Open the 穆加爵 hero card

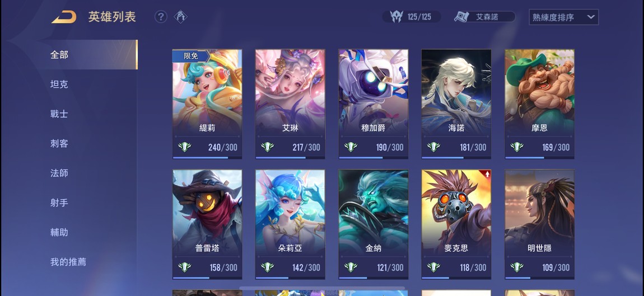click(x=374, y=104)
